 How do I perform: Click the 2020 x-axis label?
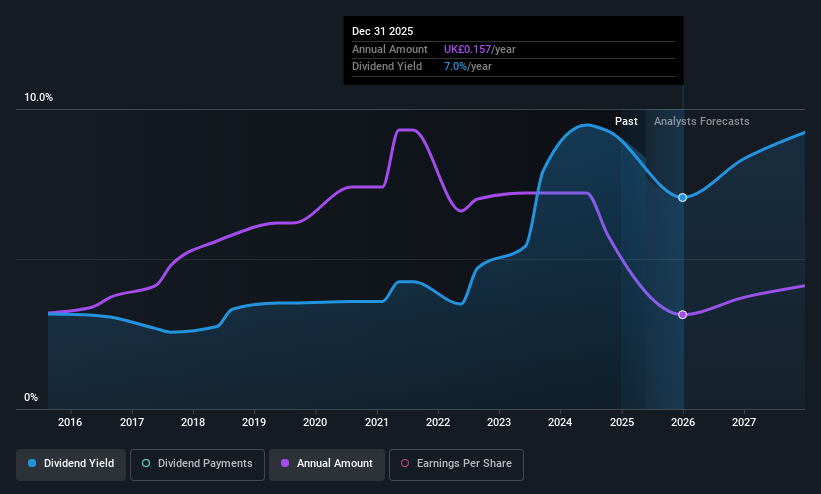(x=315, y=422)
